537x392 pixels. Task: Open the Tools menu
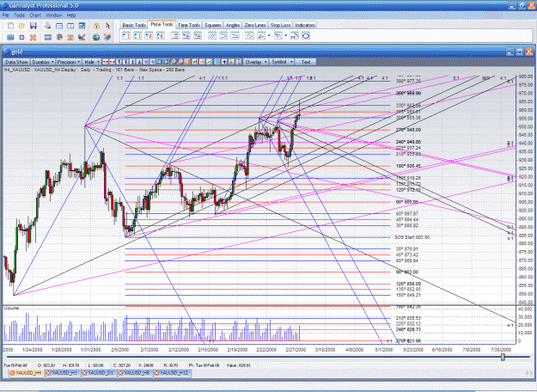tap(19, 15)
